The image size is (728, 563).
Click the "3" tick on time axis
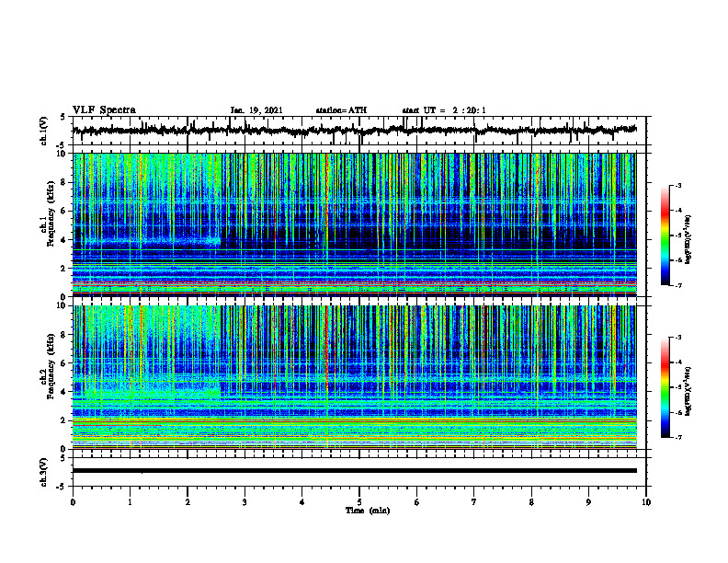(x=245, y=502)
